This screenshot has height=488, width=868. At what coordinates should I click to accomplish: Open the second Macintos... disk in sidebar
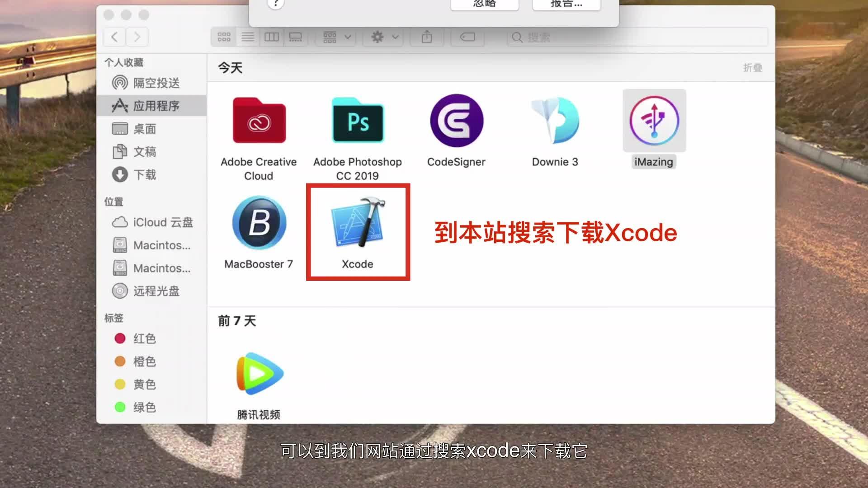(x=151, y=268)
